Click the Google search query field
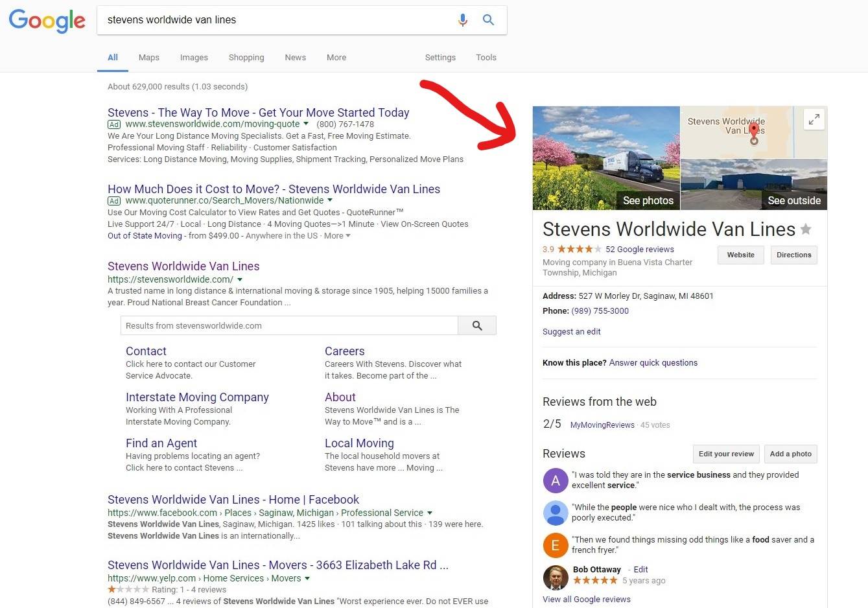 tap(279, 20)
